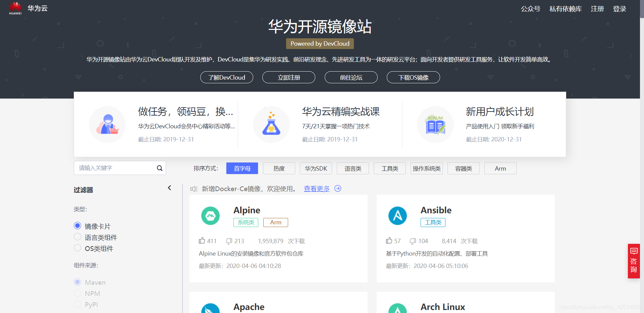644x313 pixels.
Task: Sort by 首字母 tab
Action: coord(242,168)
